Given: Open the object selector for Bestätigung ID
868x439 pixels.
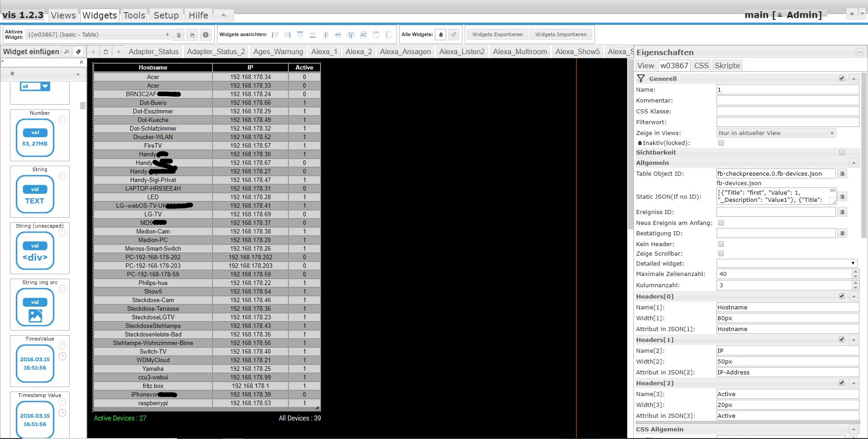Looking at the screenshot, I should click(x=842, y=234).
